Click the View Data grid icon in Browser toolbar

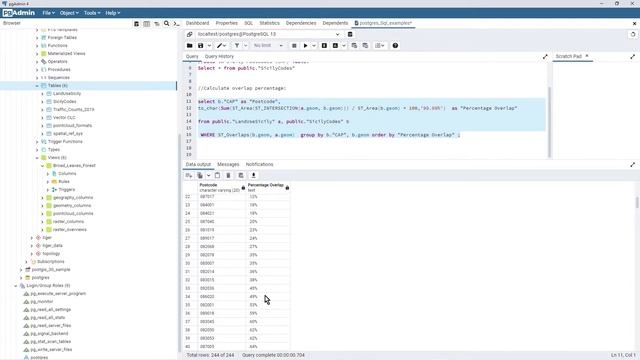tap(147, 24)
